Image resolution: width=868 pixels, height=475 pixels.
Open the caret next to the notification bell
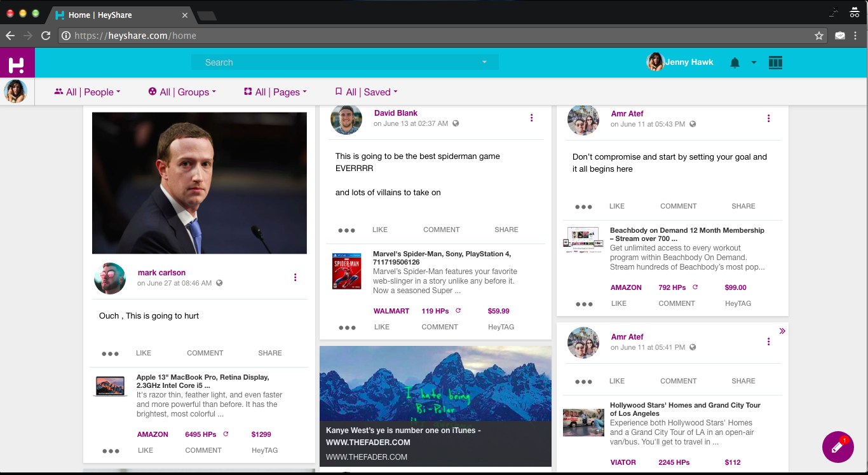click(x=754, y=62)
